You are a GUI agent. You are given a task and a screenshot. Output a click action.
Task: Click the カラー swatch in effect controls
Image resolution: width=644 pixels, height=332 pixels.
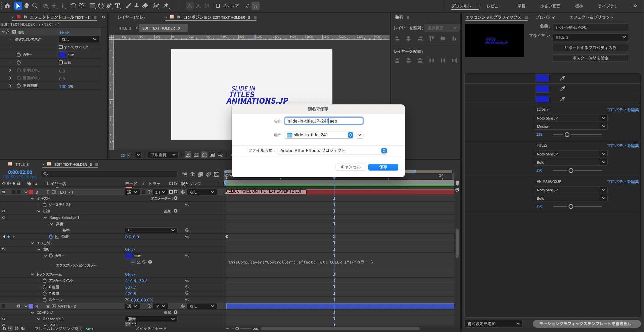(x=62, y=55)
